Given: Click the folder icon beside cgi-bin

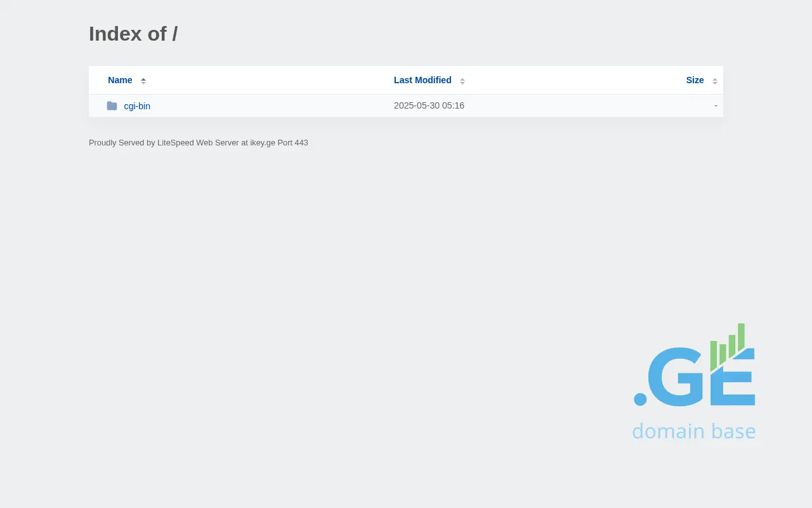Looking at the screenshot, I should [x=112, y=106].
